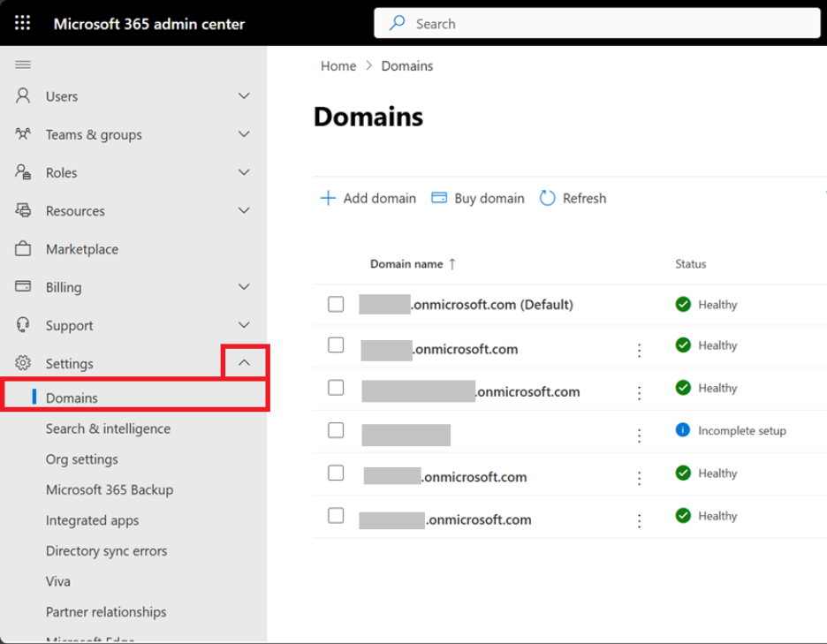827x644 pixels.
Task: Click the 'Incomplete setup' status text
Action: pyautogui.click(x=742, y=430)
